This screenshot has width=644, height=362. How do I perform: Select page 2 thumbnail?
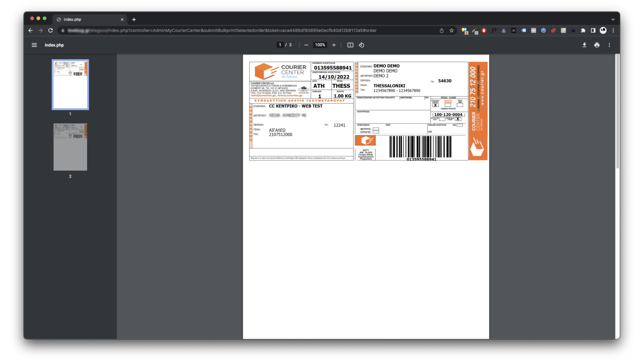pyautogui.click(x=70, y=147)
